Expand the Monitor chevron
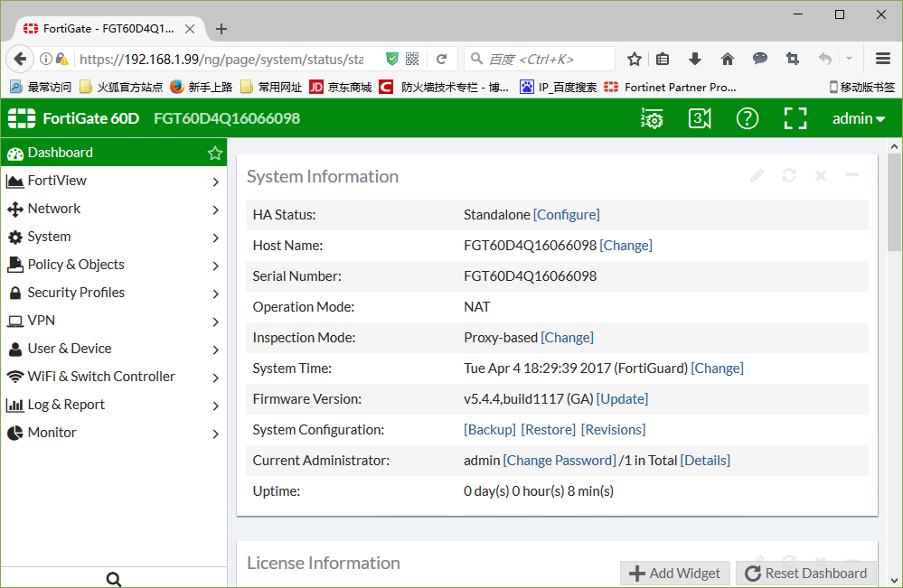 [x=215, y=434]
